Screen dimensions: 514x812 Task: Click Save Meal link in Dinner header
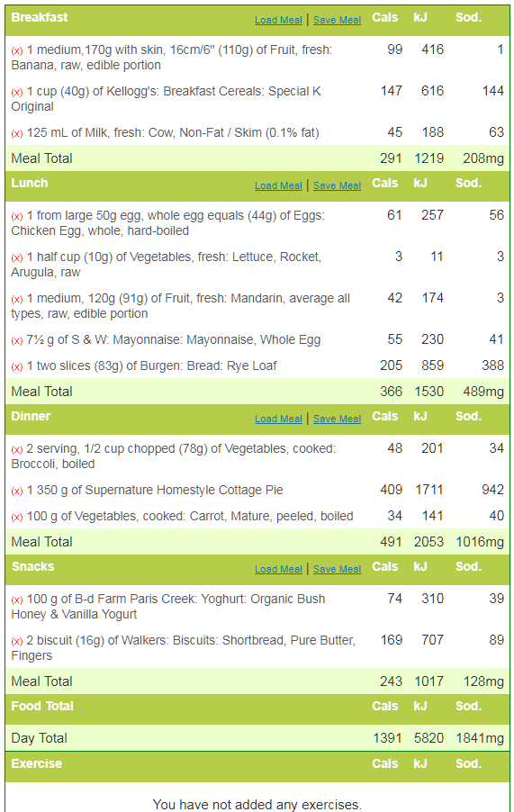point(337,419)
